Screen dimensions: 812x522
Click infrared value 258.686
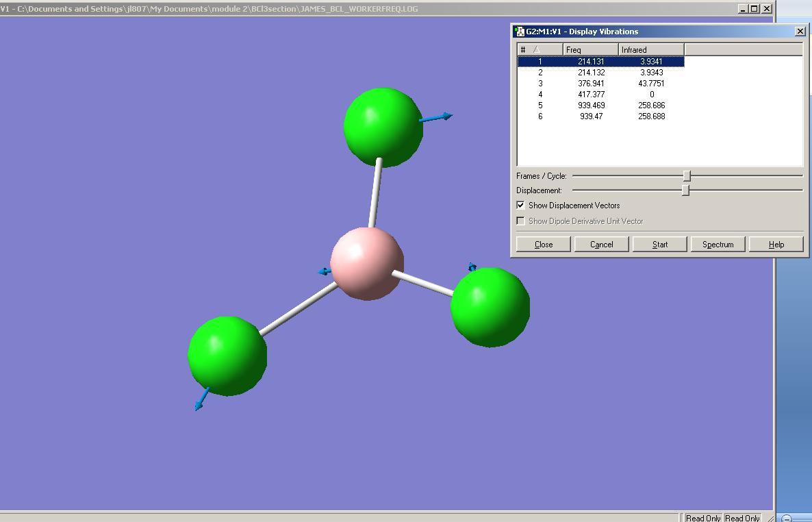652,105
